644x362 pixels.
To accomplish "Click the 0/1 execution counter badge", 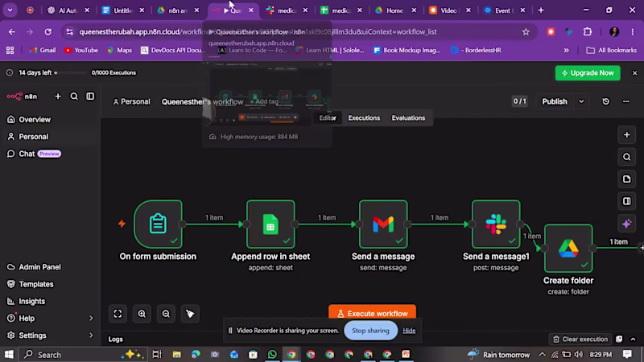I will [x=519, y=101].
